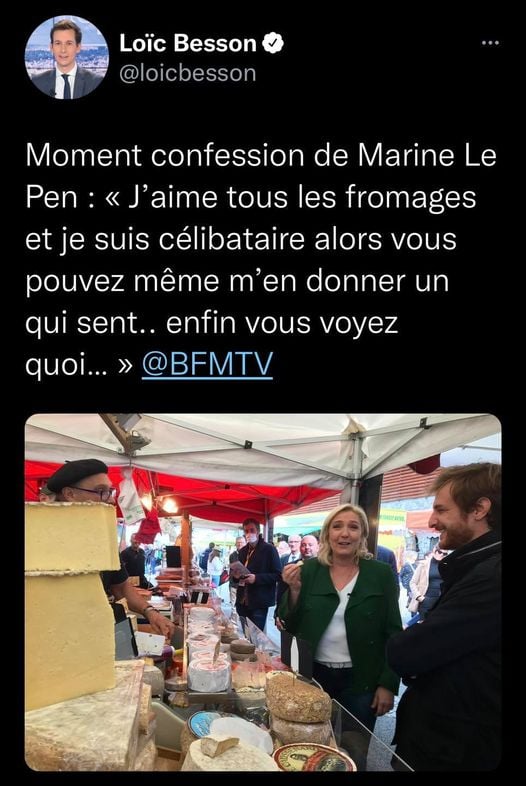Click the text 'et je suis célibataire'

pos(165,239)
